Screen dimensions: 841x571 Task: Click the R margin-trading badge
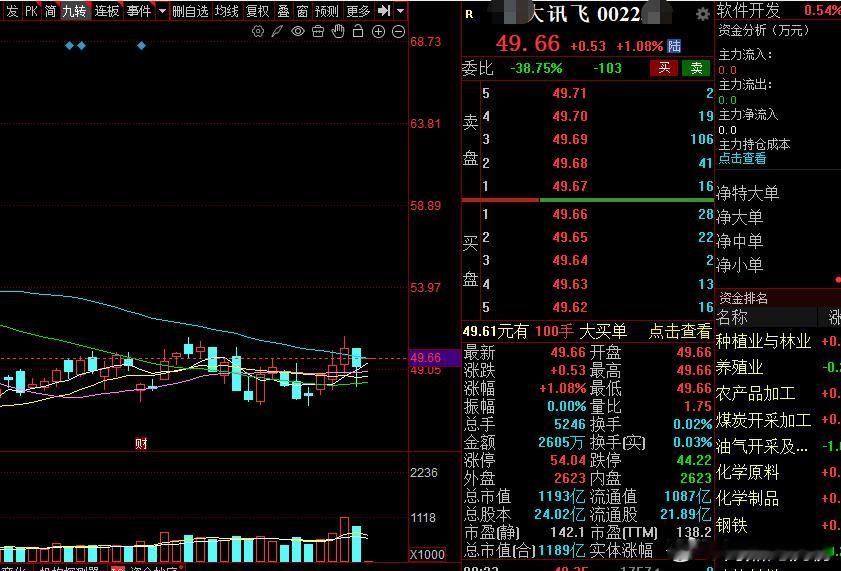coord(469,14)
